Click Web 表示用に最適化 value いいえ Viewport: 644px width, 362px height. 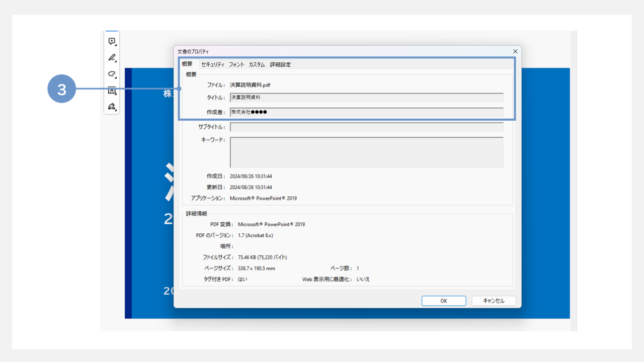click(363, 279)
